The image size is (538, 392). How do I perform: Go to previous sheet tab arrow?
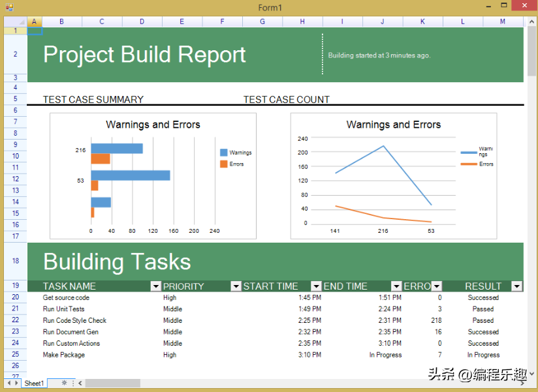coord(9,383)
